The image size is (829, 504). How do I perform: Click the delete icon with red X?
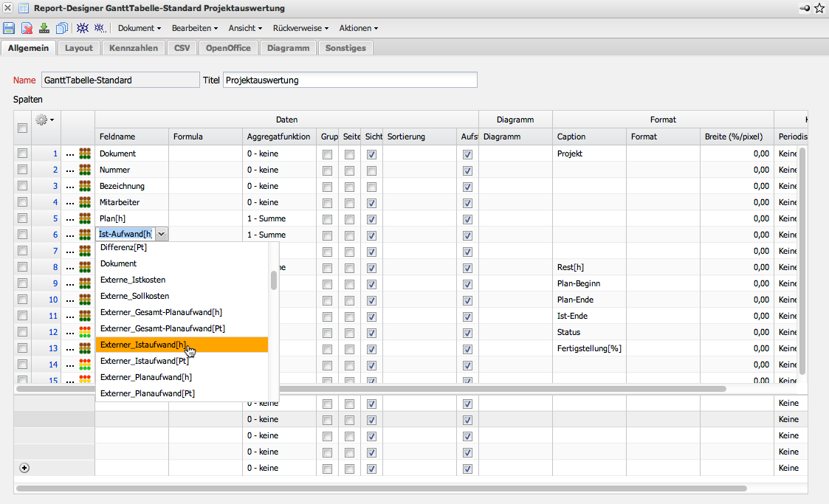click(27, 28)
